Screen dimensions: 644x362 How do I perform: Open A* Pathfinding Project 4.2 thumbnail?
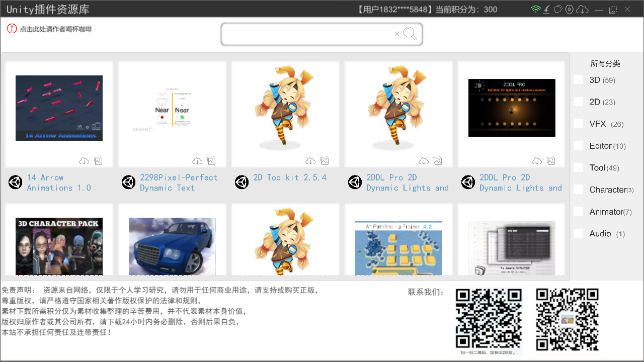398,248
